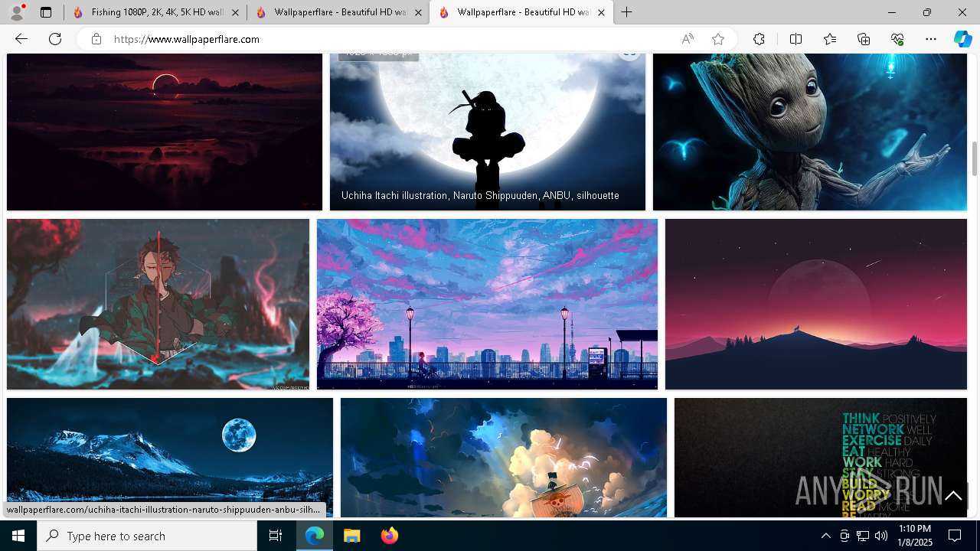980x551 pixels.
Task: Open the Extensions menu
Action: (x=759, y=39)
